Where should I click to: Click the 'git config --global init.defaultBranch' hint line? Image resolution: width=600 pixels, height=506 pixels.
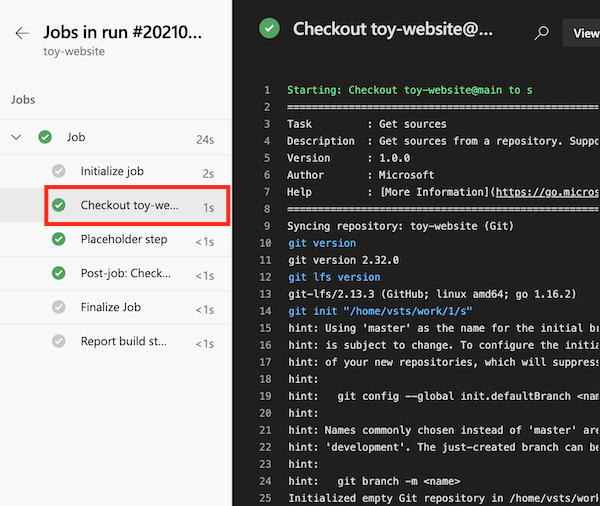point(444,396)
